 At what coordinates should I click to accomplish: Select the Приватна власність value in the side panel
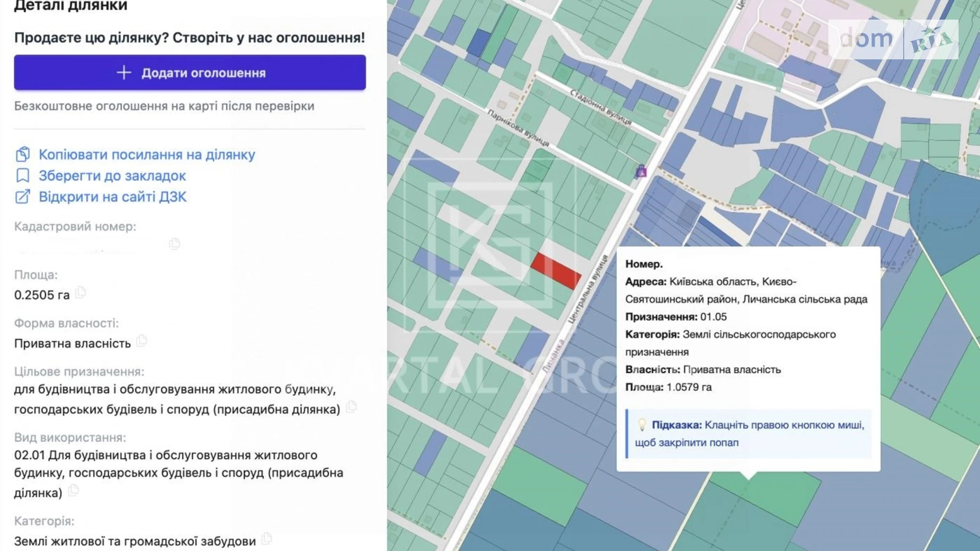coord(73,343)
